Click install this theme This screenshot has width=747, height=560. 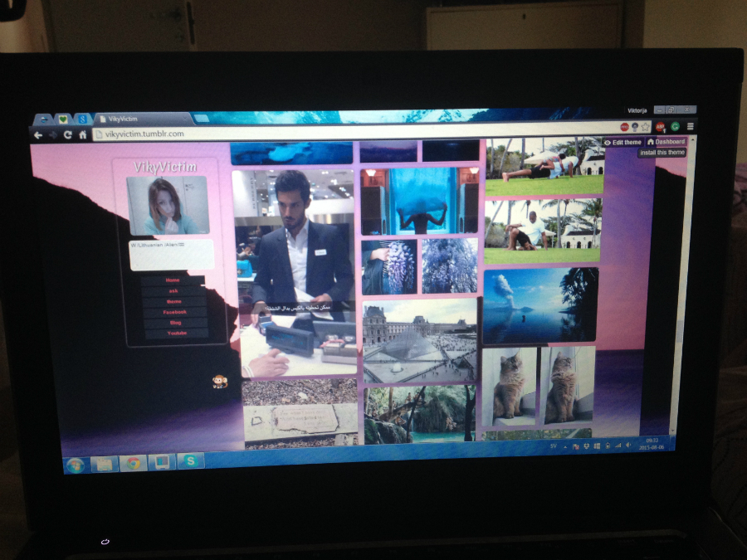[x=662, y=153]
